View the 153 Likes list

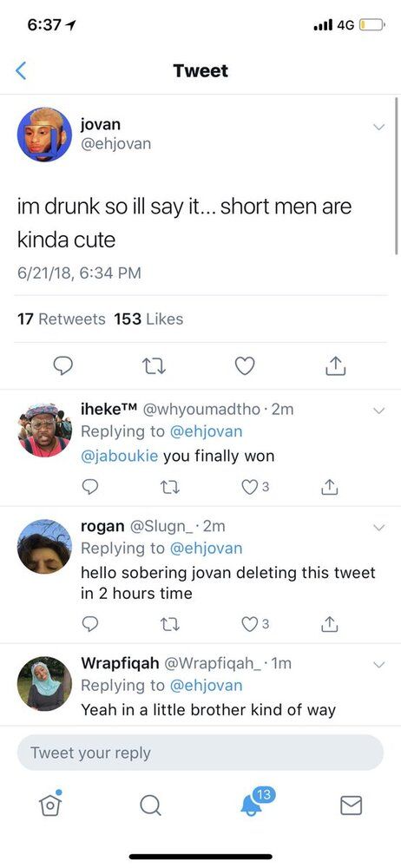pos(148,319)
